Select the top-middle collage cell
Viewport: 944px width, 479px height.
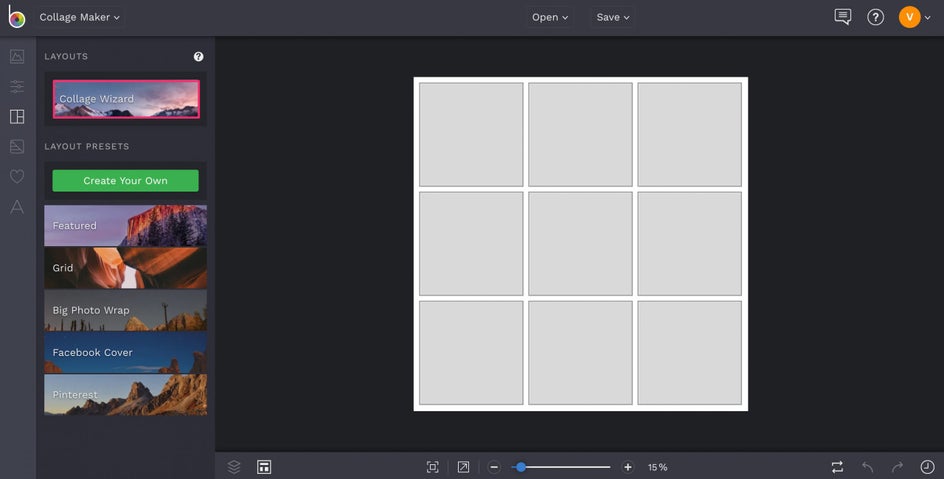[x=580, y=134]
